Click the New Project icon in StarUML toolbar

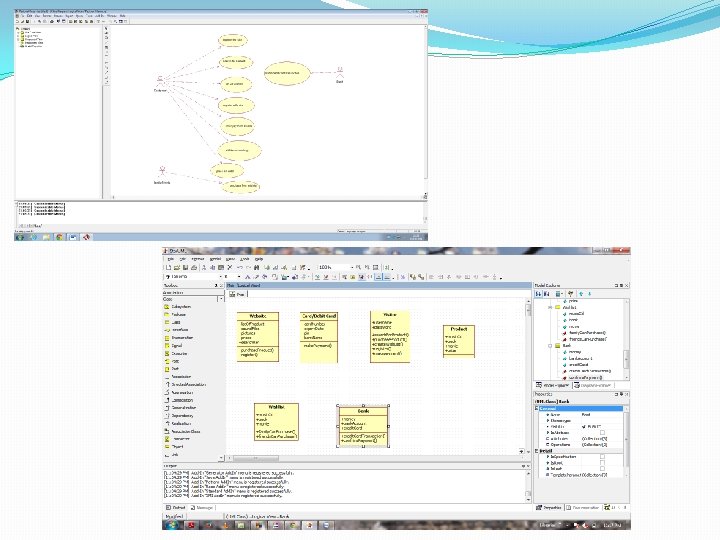pos(169,267)
